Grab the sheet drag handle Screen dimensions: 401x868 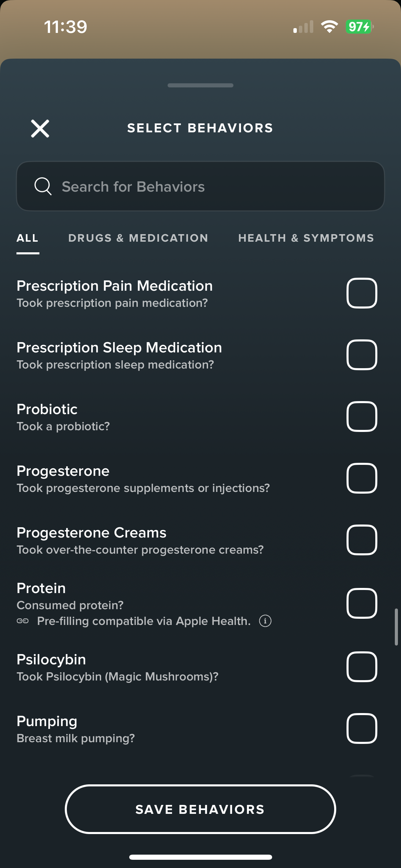[200, 85]
